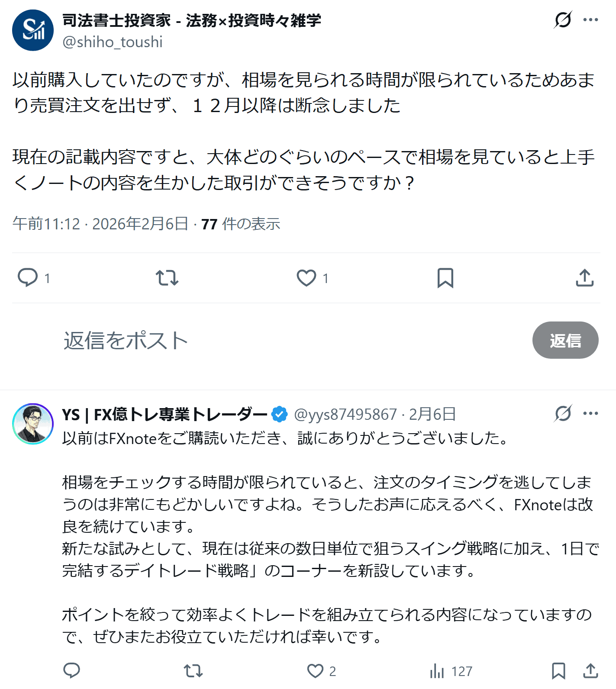The height and width of the screenshot is (689, 616).
Task: Open shiho_toushi profile avatar
Action: coord(33,30)
